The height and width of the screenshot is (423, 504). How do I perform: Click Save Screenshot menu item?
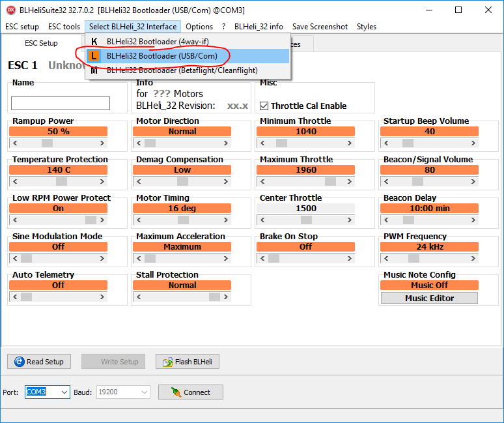[x=320, y=27]
